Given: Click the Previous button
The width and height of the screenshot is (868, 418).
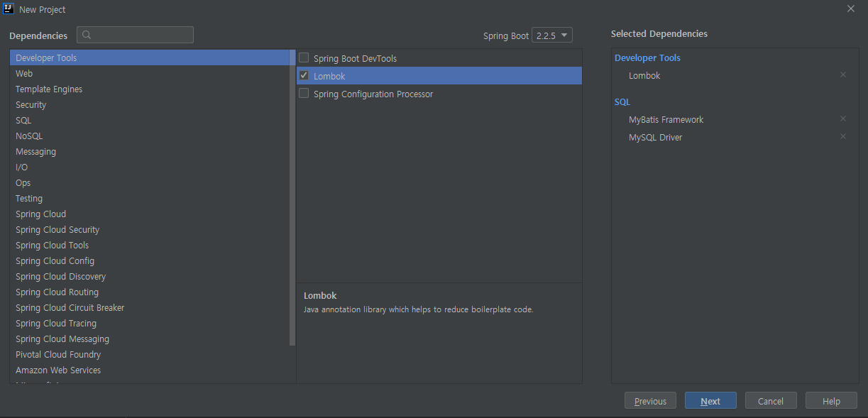Looking at the screenshot, I should (650, 401).
